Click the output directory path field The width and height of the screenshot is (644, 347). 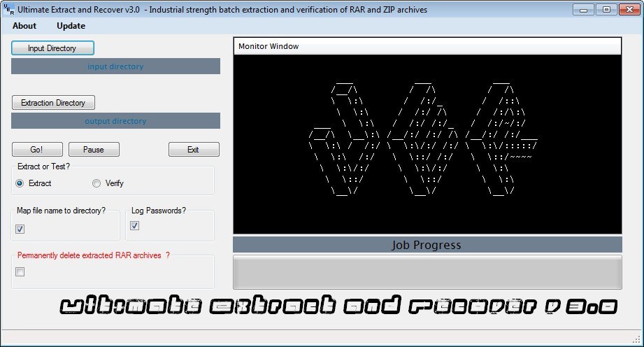[x=115, y=121]
